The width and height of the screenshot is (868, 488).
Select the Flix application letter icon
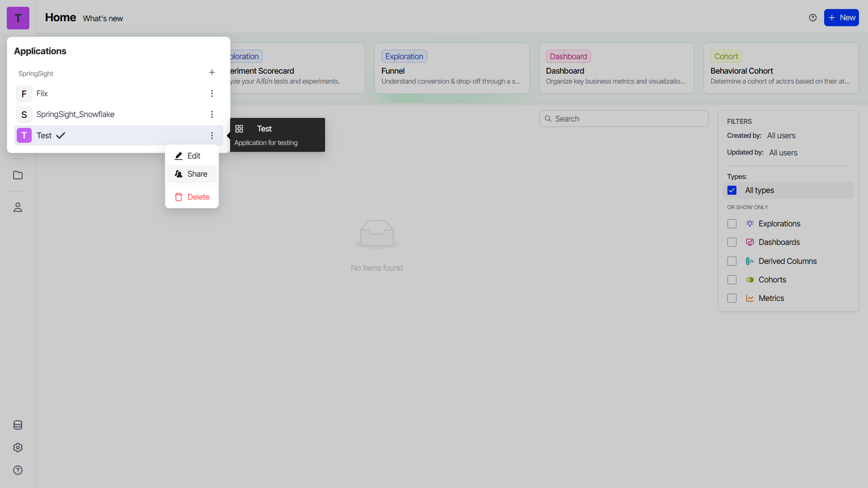pyautogui.click(x=24, y=94)
